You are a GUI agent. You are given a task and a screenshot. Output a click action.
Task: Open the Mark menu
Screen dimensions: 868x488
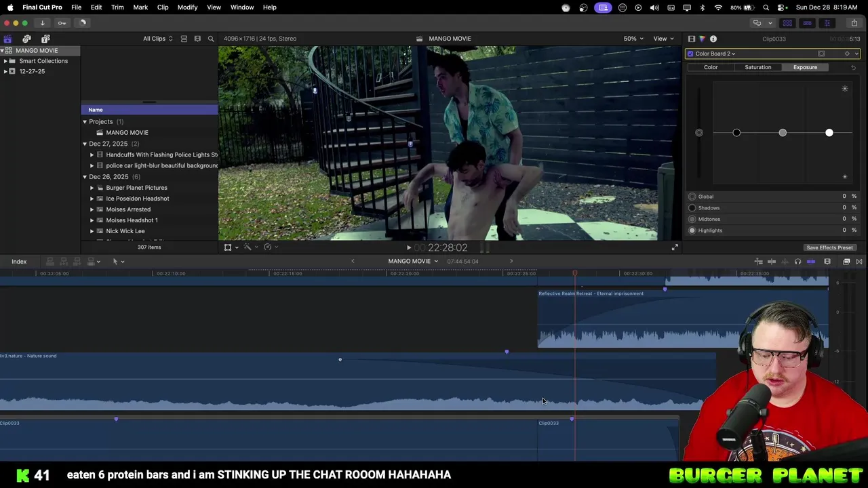(140, 7)
